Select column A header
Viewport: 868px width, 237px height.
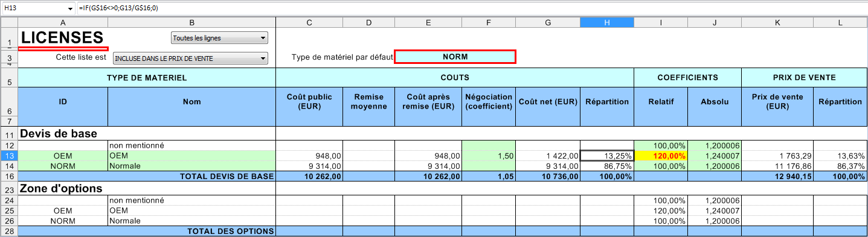(x=63, y=23)
